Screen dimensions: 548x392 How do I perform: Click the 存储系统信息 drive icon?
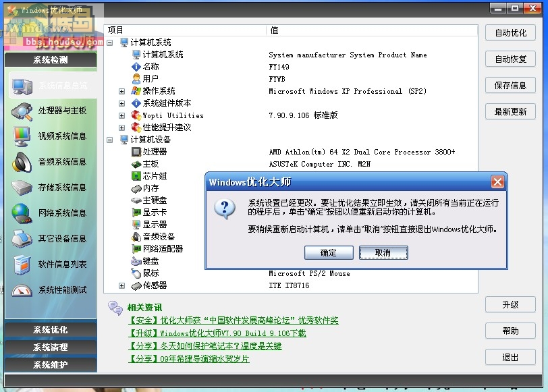pos(22,188)
